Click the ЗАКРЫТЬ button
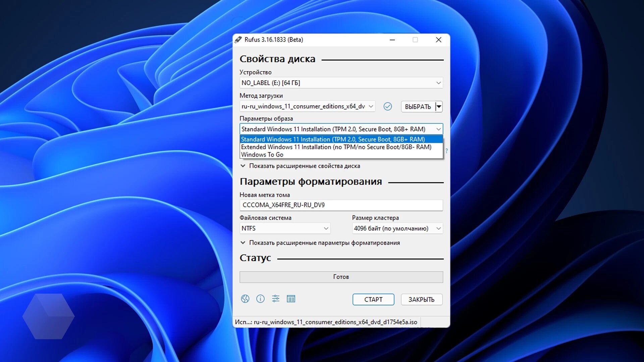Screen dimensions: 644x362 click(422, 299)
